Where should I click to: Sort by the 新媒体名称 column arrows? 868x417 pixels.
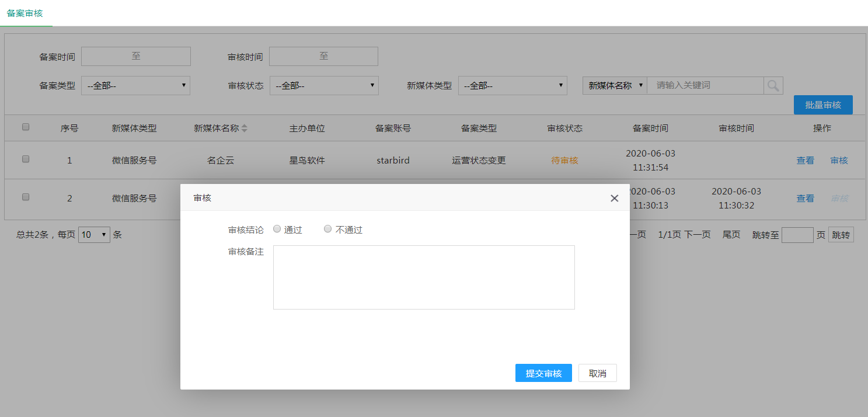(245, 128)
